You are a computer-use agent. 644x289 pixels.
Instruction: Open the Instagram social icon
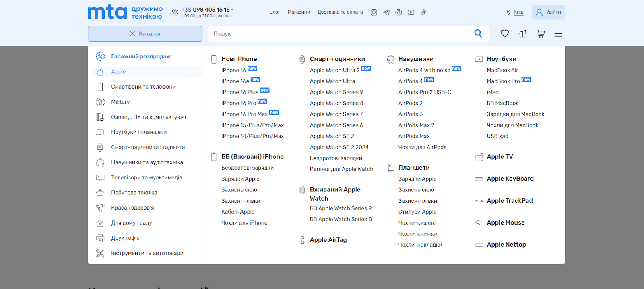click(x=374, y=12)
